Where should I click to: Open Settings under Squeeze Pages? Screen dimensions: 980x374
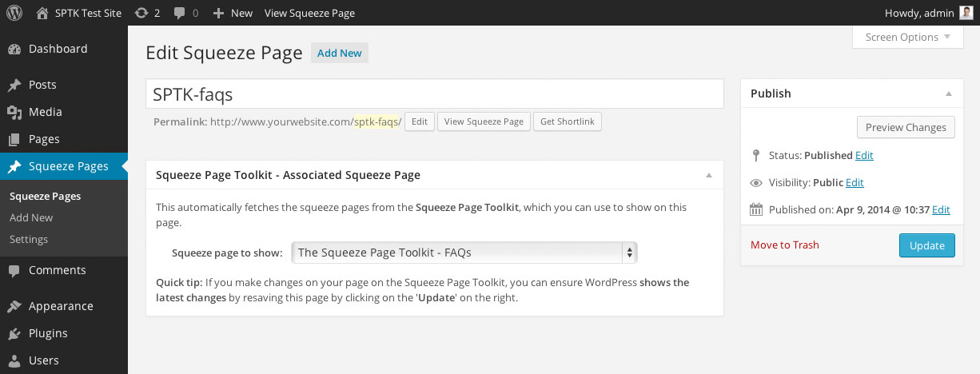tap(29, 239)
